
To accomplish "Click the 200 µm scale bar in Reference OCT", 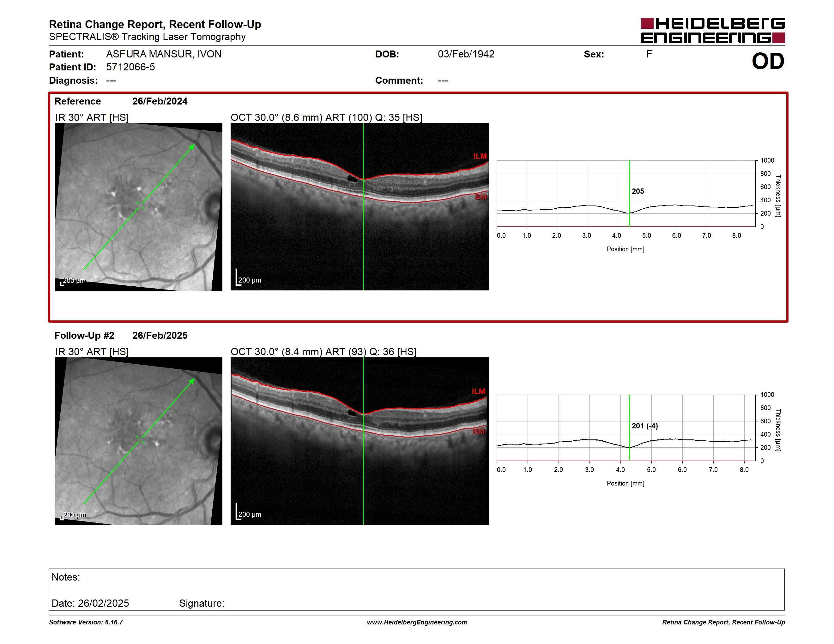I will (249, 277).
